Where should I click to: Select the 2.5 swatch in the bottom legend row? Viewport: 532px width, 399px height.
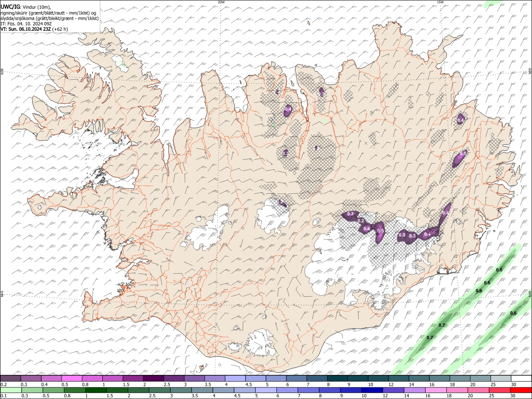(x=159, y=390)
